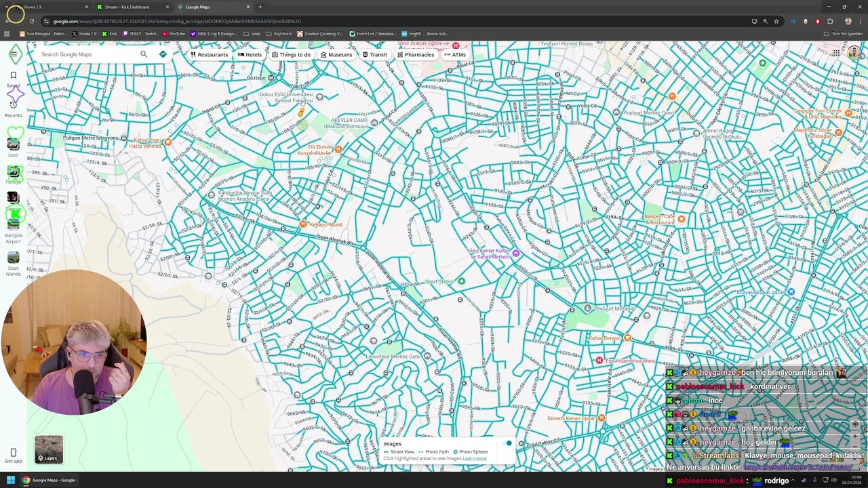Switch to the Stream - Kick Dashboard tab
Image resolution: width=868 pixels, height=488 pixels.
(132, 7)
